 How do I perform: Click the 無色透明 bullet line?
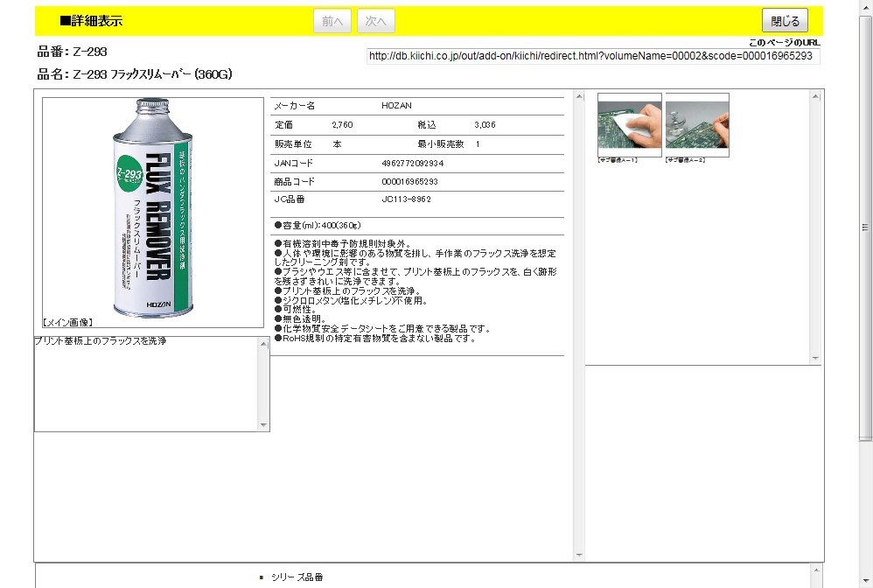click(300, 319)
